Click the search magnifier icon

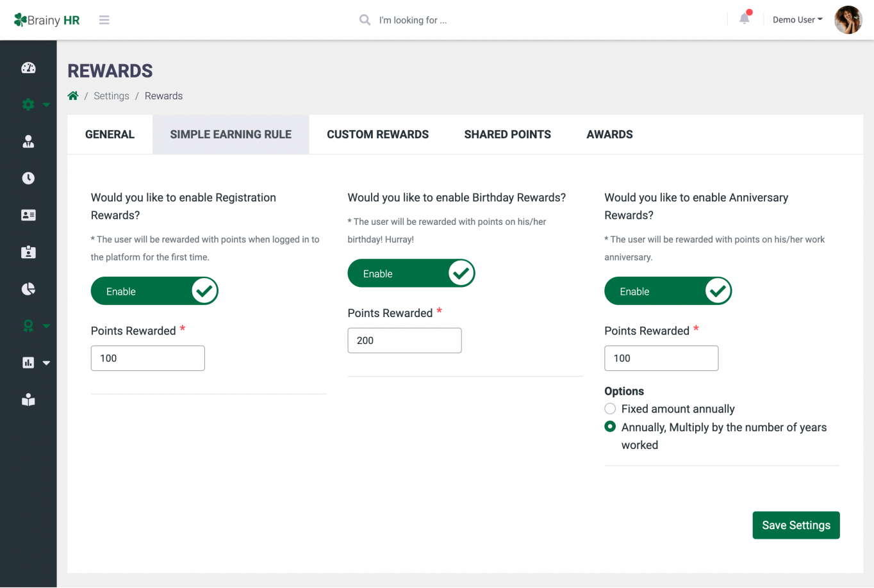365,20
